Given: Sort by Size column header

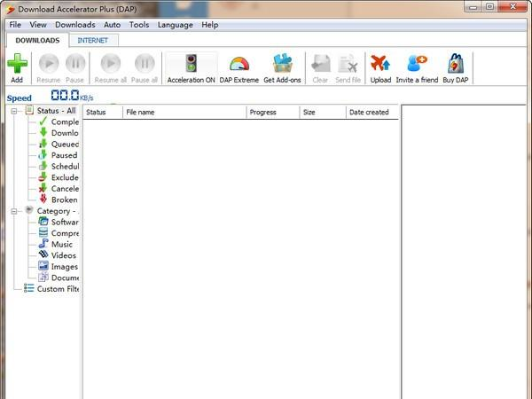Looking at the screenshot, I should pos(323,112).
